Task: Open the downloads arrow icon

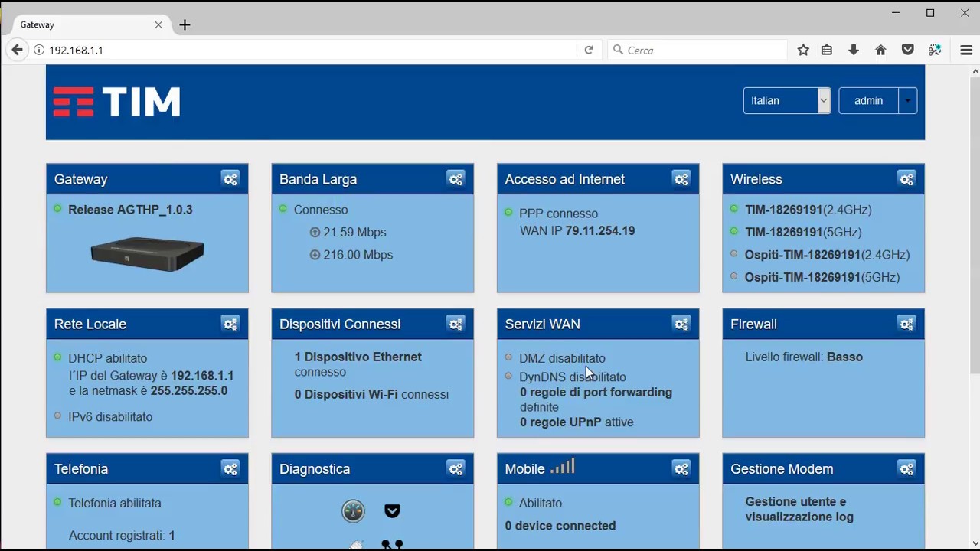Action: coord(854,50)
